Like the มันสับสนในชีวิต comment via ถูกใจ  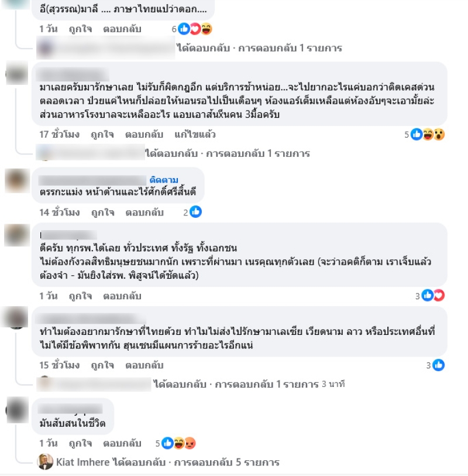point(80,443)
